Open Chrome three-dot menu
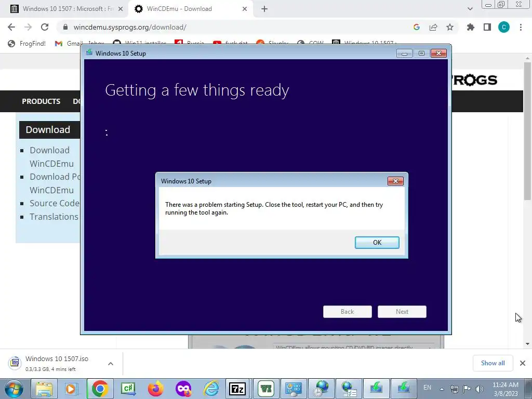The height and width of the screenshot is (399, 532). (521, 27)
